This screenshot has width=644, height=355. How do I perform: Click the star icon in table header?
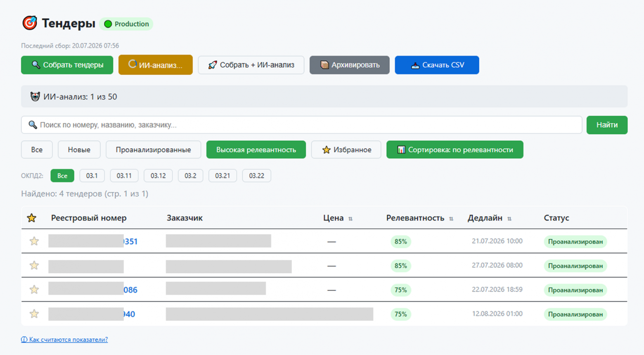32,218
